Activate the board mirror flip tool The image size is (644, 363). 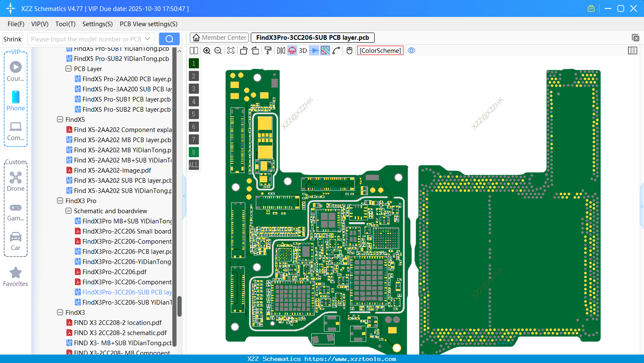280,50
